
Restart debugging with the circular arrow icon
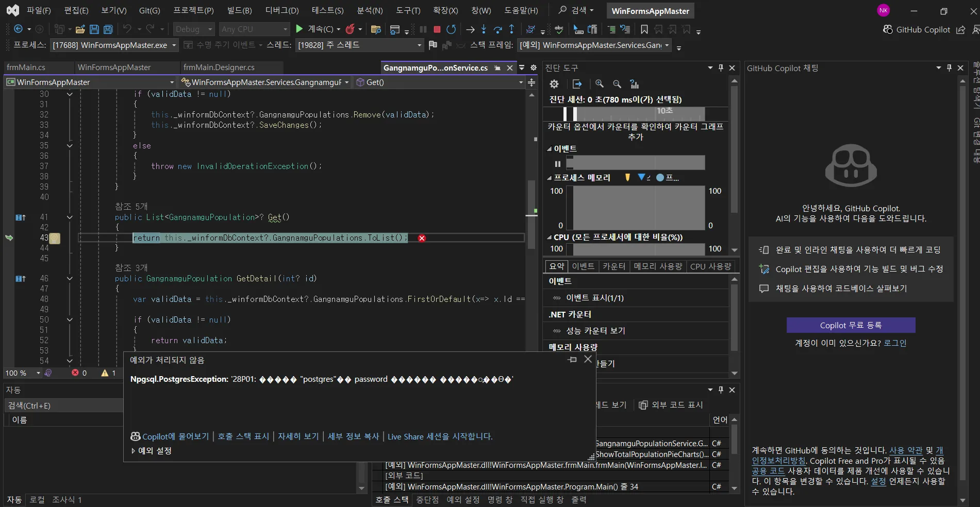click(451, 29)
